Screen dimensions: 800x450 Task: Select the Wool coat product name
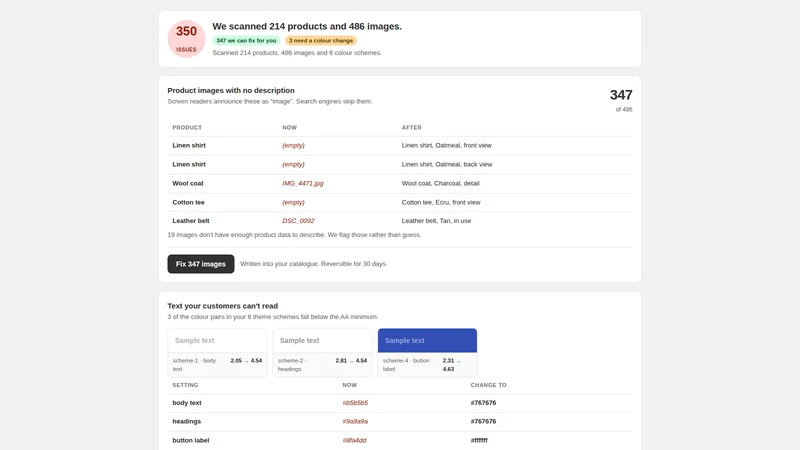point(188,183)
